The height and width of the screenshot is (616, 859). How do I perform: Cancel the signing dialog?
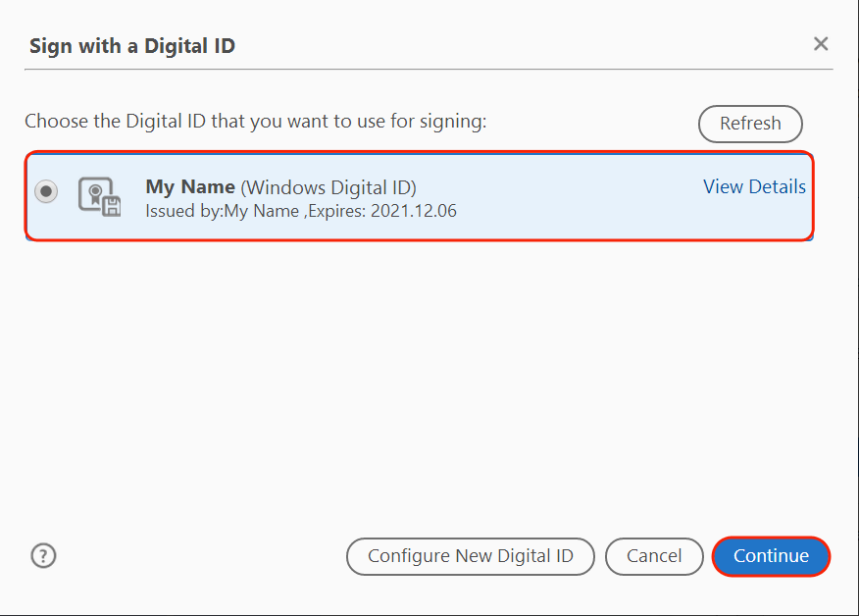point(654,556)
